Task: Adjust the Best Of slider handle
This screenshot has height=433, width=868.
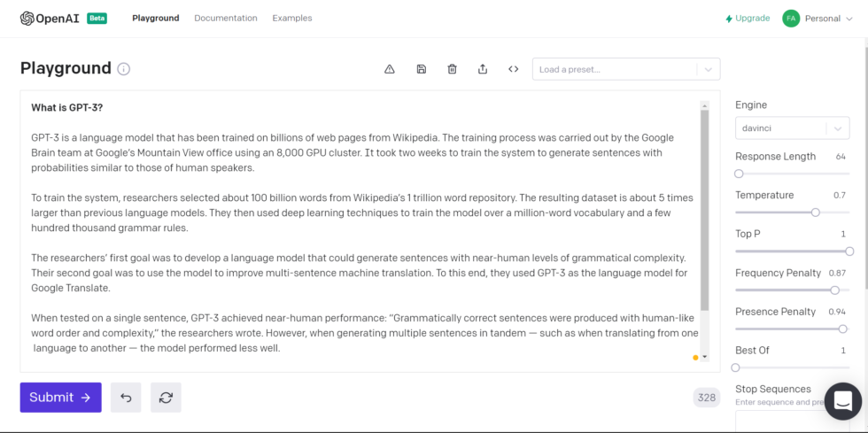Action: 736,367
